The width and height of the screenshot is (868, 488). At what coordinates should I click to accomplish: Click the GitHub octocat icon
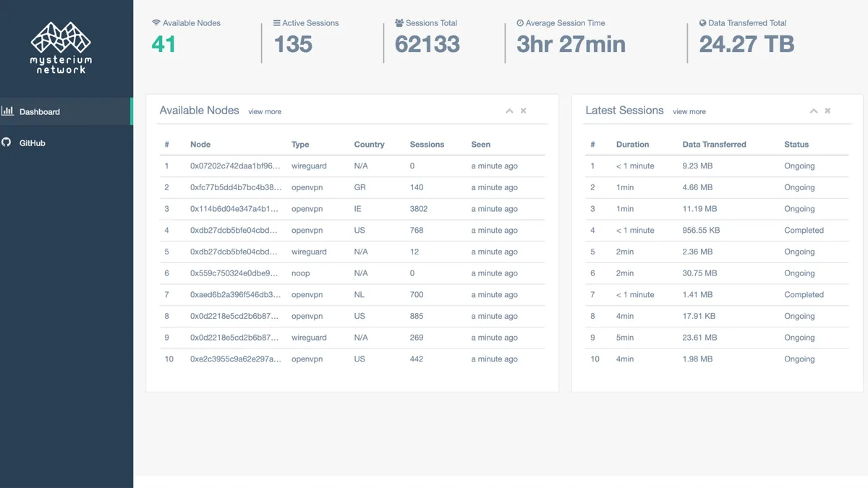pyautogui.click(x=7, y=142)
